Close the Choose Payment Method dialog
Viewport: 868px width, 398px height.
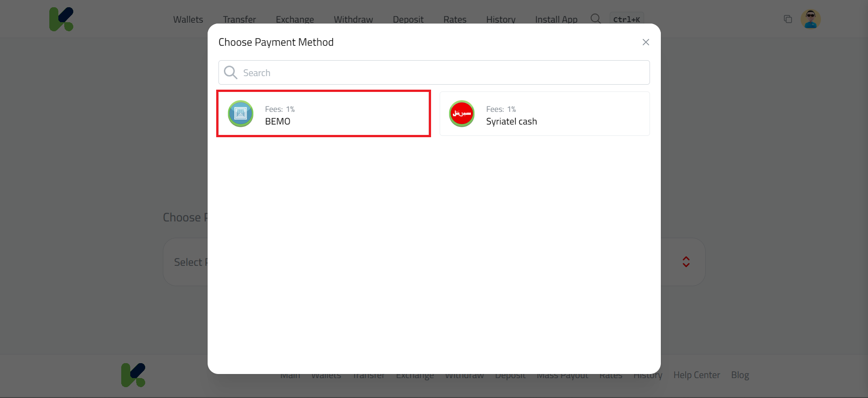(646, 42)
